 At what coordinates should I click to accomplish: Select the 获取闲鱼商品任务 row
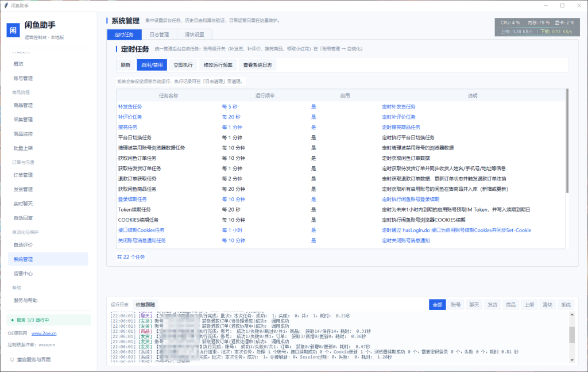[x=341, y=189]
